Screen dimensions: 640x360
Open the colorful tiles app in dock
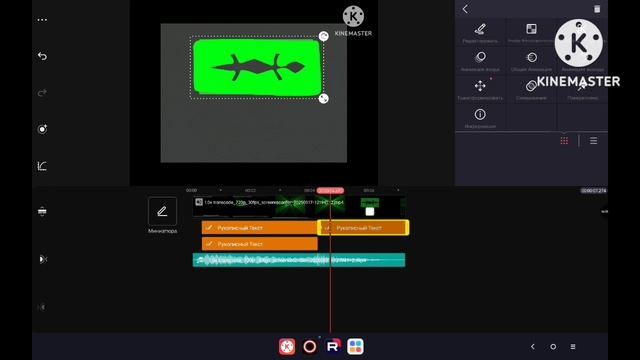pos(355,347)
